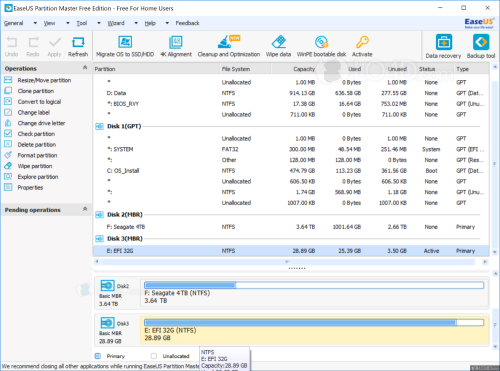This screenshot has height=371, width=500.
Task: Run Check partition operation
Action: [36, 134]
